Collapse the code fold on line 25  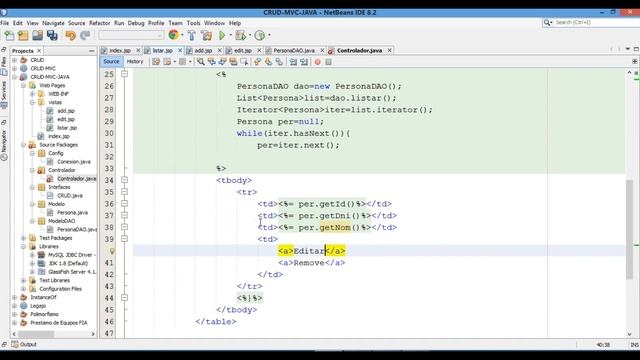pyautogui.click(x=124, y=74)
